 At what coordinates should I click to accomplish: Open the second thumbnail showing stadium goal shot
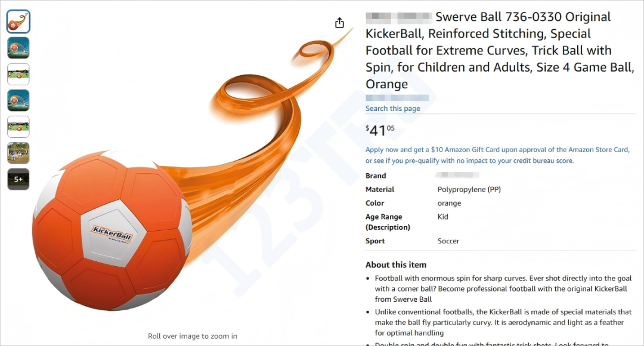click(x=18, y=48)
